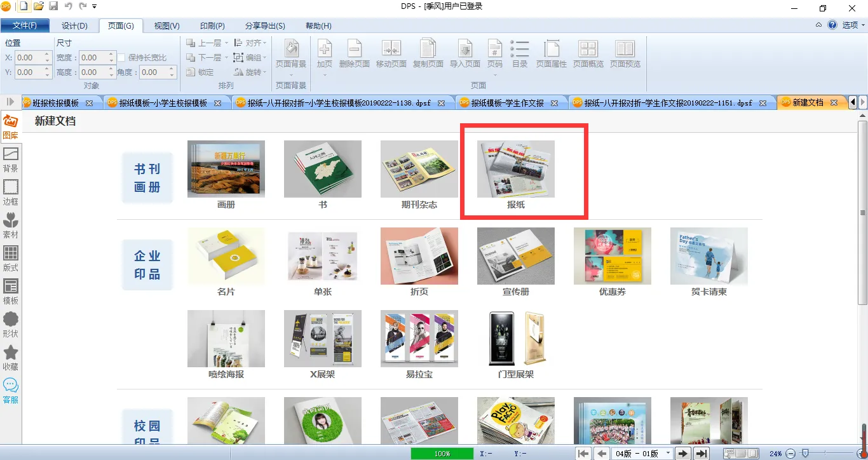Click the Undo arrow icon

[68, 6]
